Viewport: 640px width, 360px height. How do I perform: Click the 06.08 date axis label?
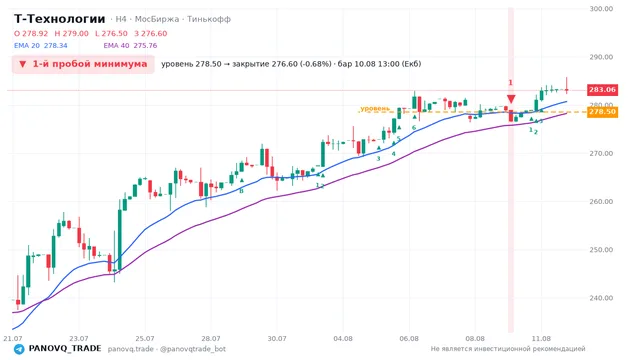(x=409, y=338)
